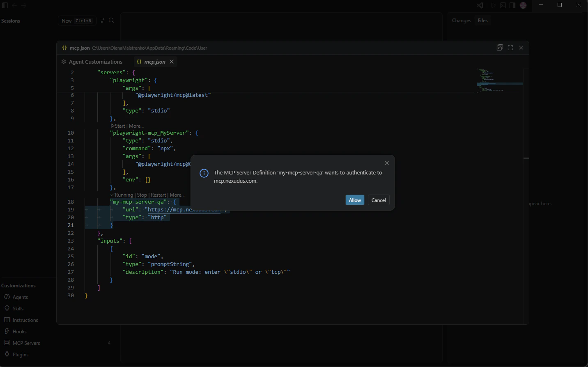
Task: Close the mcp.json tab
Action: pyautogui.click(x=172, y=62)
